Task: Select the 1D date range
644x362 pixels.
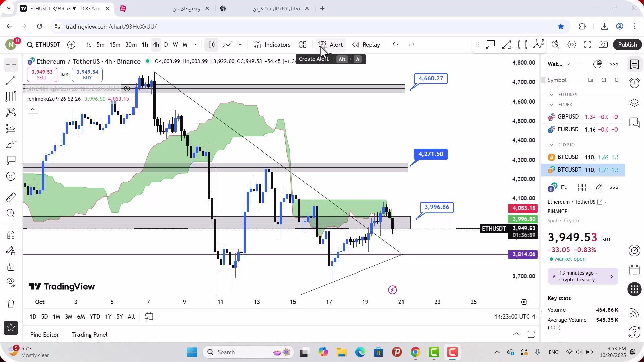Action: pos(33,317)
